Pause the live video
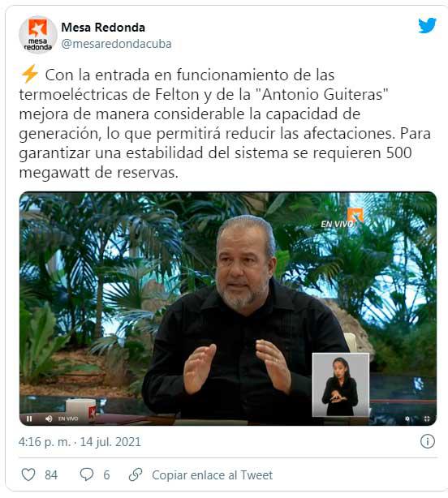Viewport: 448px width, 498px height. tap(29, 419)
